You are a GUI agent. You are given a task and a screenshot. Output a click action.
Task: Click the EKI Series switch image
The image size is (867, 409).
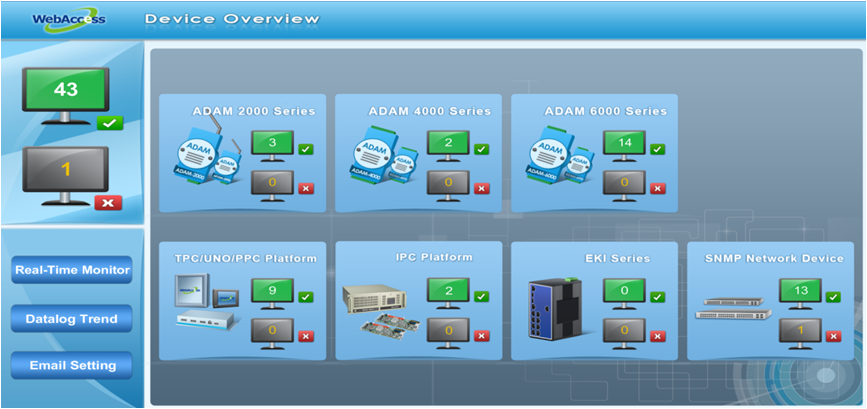point(557,308)
